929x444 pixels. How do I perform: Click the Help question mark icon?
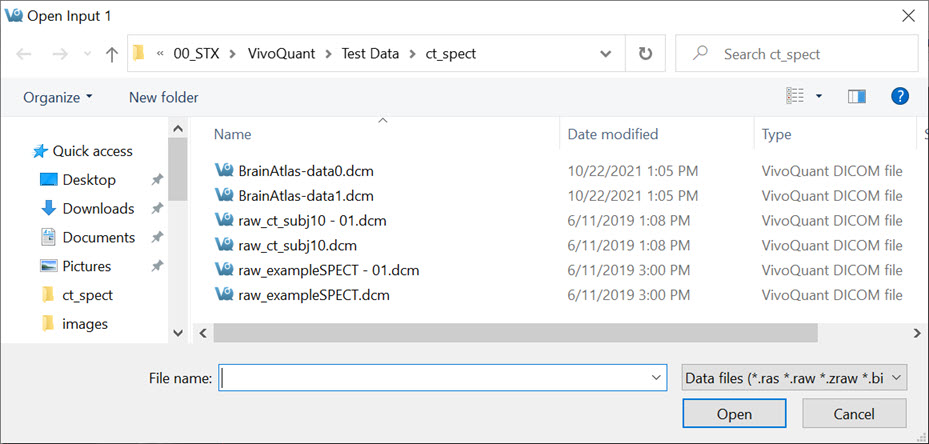pos(899,97)
